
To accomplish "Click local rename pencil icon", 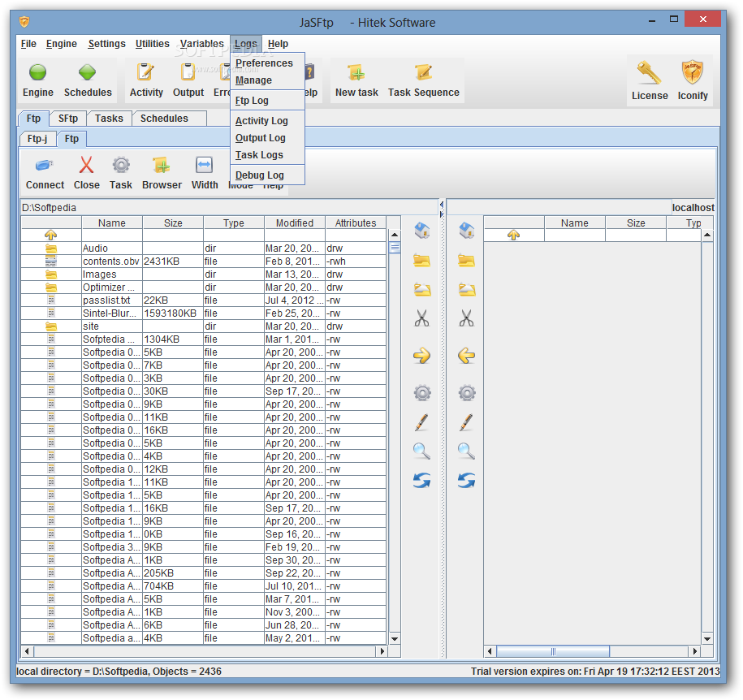I will coord(421,422).
